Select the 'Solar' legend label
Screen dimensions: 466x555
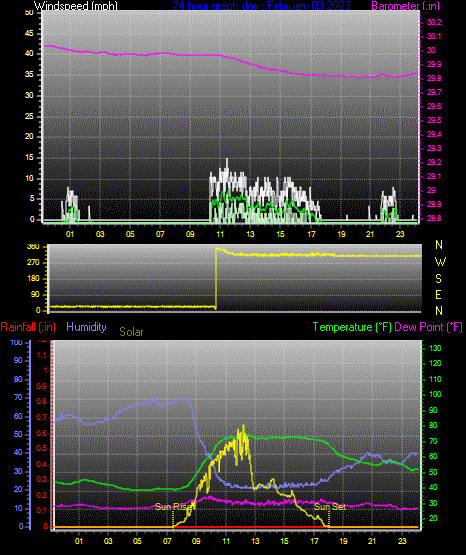pyautogui.click(x=131, y=332)
